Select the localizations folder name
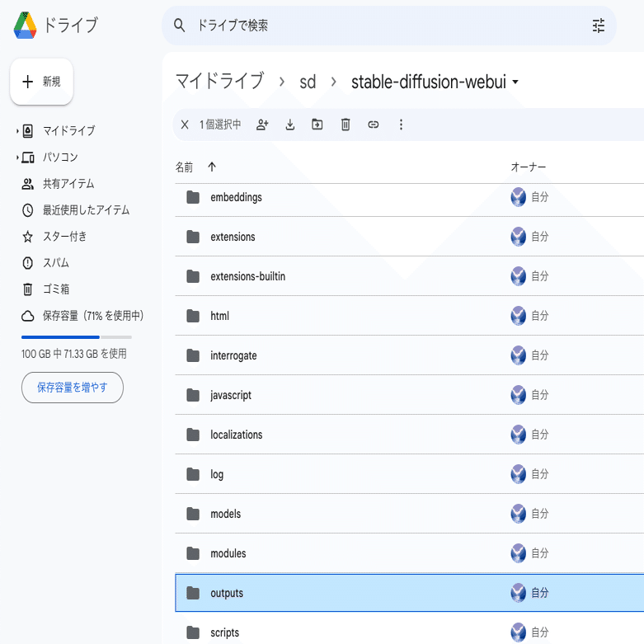 pos(236,435)
